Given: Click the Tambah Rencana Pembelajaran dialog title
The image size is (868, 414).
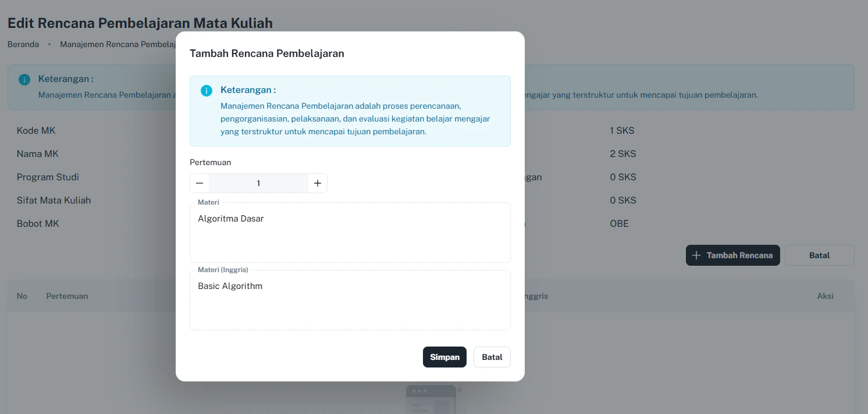Looking at the screenshot, I should coord(267,53).
